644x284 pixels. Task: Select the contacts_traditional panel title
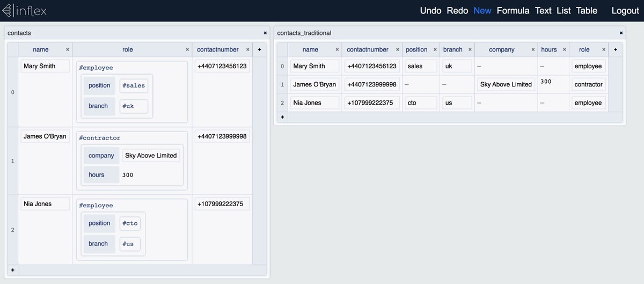coord(304,33)
